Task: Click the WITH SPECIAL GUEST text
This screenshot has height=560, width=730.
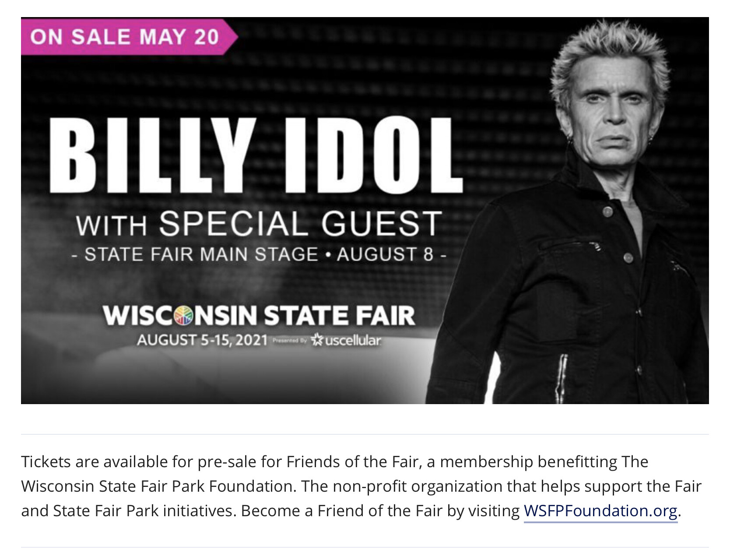Action: [x=258, y=223]
